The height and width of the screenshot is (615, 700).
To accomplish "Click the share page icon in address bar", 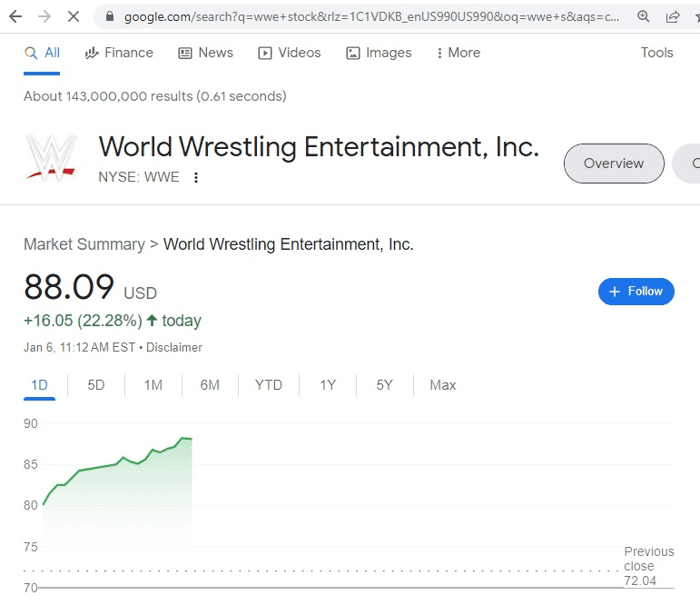I will [673, 16].
